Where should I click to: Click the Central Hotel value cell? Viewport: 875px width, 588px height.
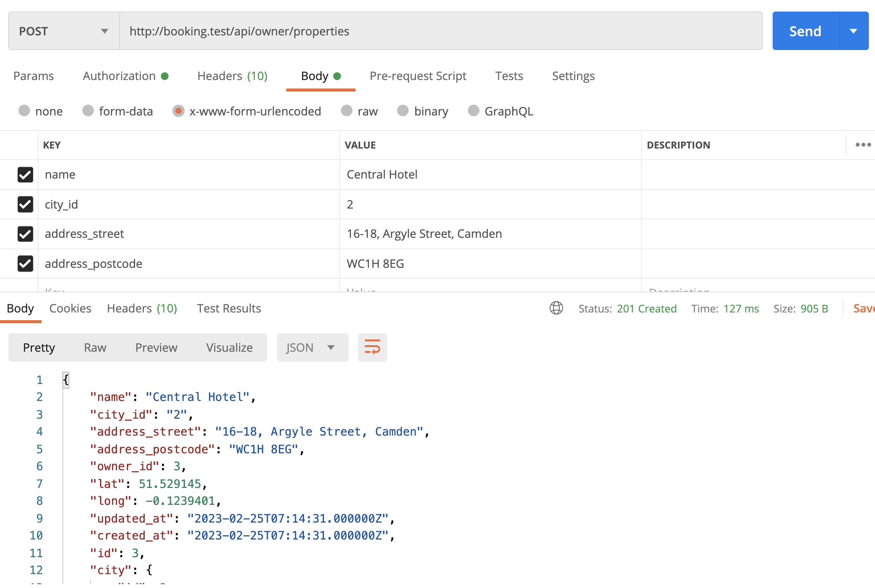(x=491, y=175)
